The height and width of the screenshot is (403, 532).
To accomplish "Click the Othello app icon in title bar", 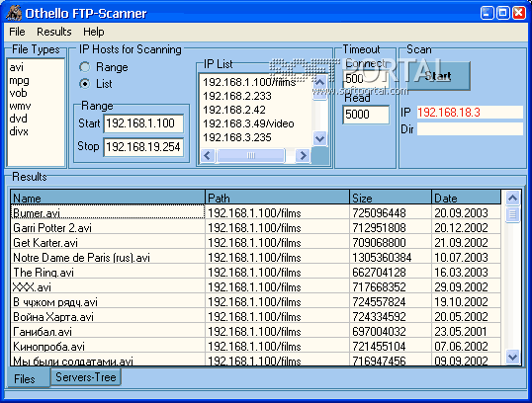I will click(14, 13).
